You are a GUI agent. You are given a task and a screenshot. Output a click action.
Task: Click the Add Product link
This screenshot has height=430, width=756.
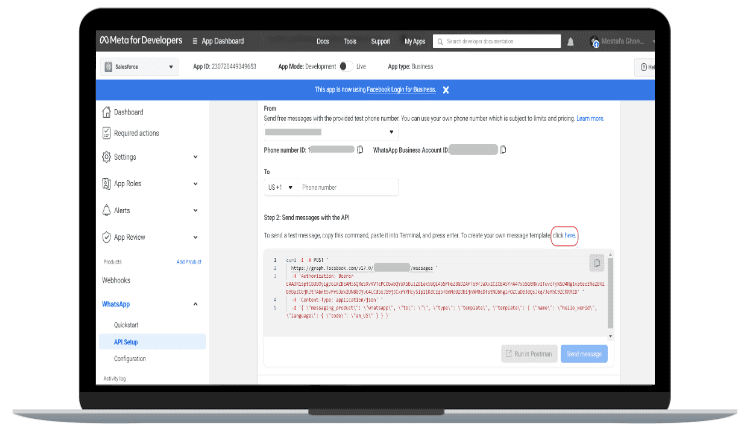tap(189, 262)
